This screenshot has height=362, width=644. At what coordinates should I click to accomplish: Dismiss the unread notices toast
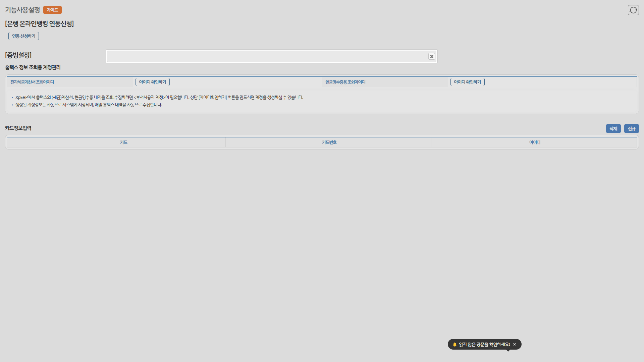(x=515, y=344)
